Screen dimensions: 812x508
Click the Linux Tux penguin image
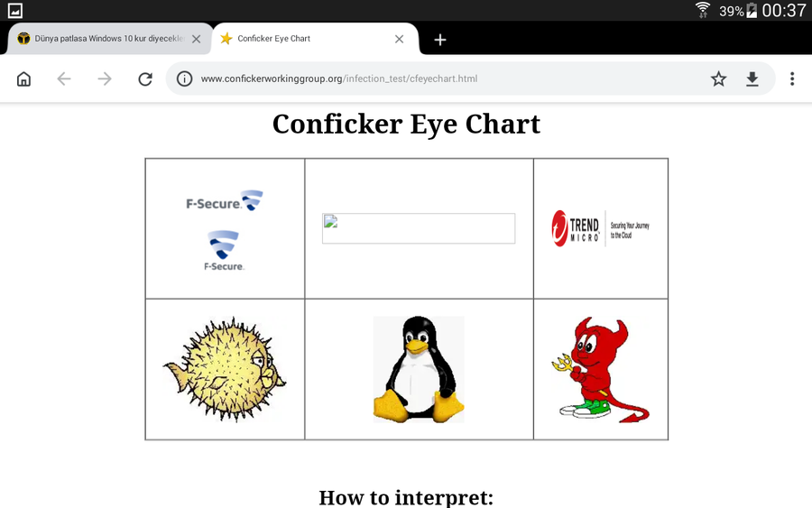(x=419, y=369)
